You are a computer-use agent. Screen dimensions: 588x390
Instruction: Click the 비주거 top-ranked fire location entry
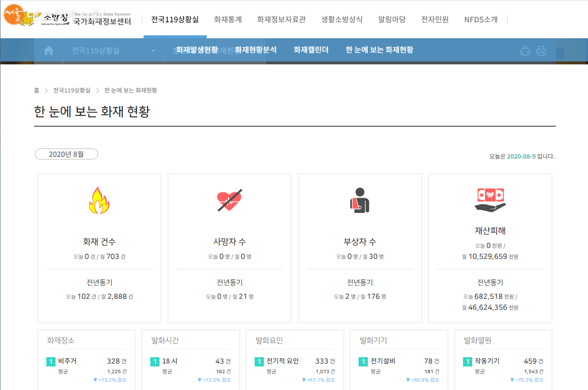pos(67,361)
